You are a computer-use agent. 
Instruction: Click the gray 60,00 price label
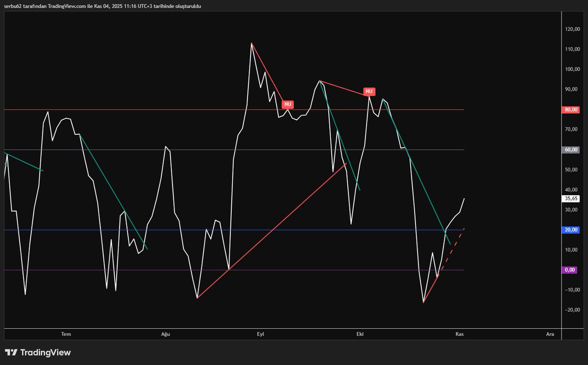click(x=571, y=150)
